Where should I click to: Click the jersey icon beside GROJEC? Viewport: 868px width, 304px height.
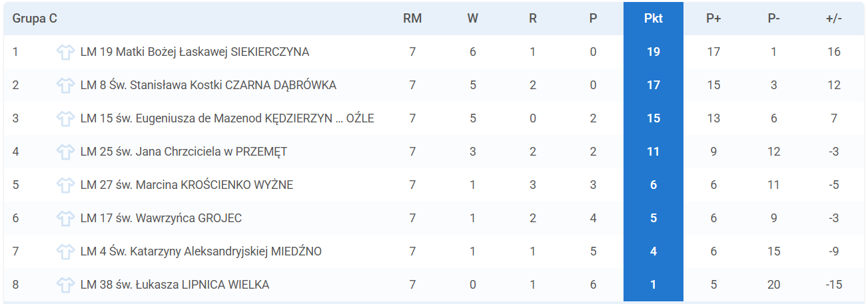(65, 218)
